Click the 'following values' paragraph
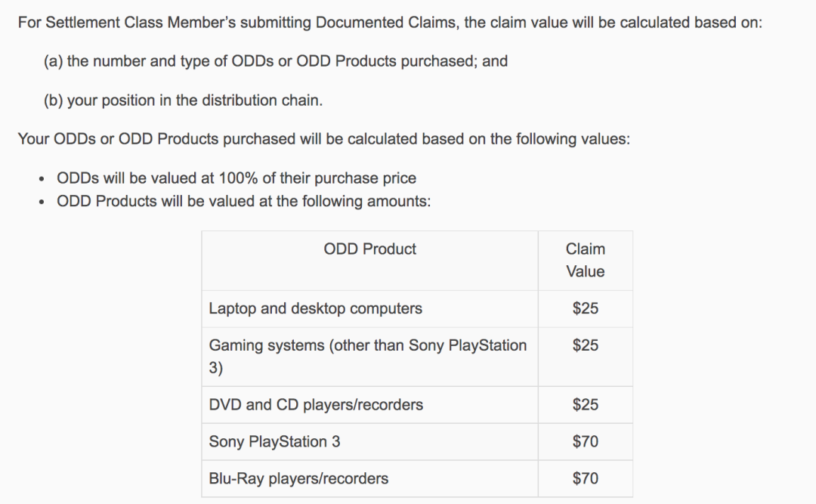This screenshot has height=504, width=816. tap(323, 139)
